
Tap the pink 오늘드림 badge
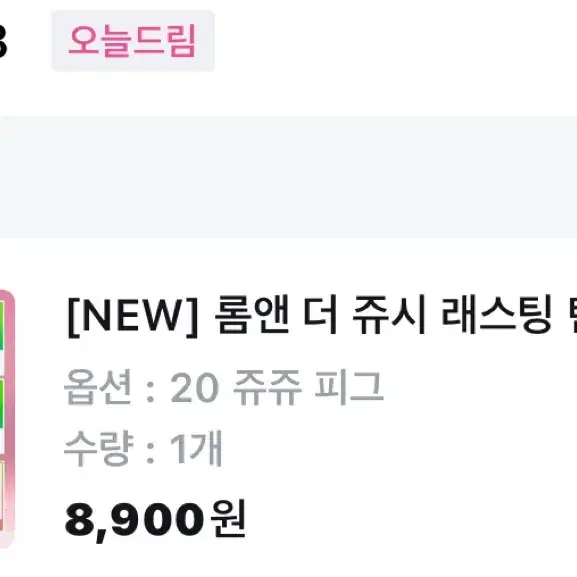[x=133, y=41]
